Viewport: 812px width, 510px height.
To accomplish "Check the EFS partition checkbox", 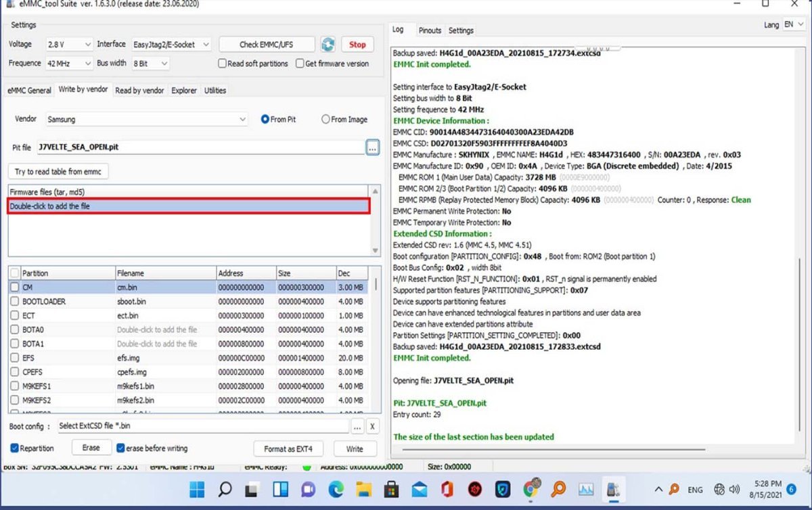I will 14,358.
